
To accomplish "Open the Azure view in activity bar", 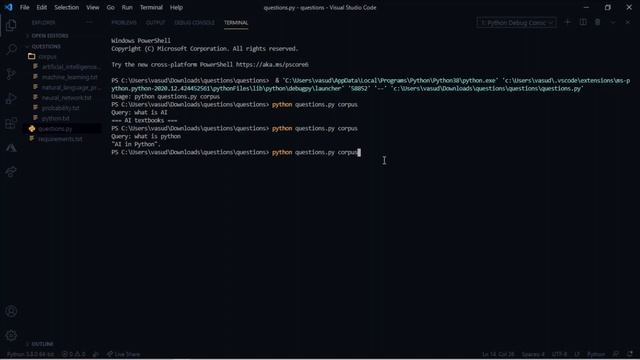I will [11, 147].
